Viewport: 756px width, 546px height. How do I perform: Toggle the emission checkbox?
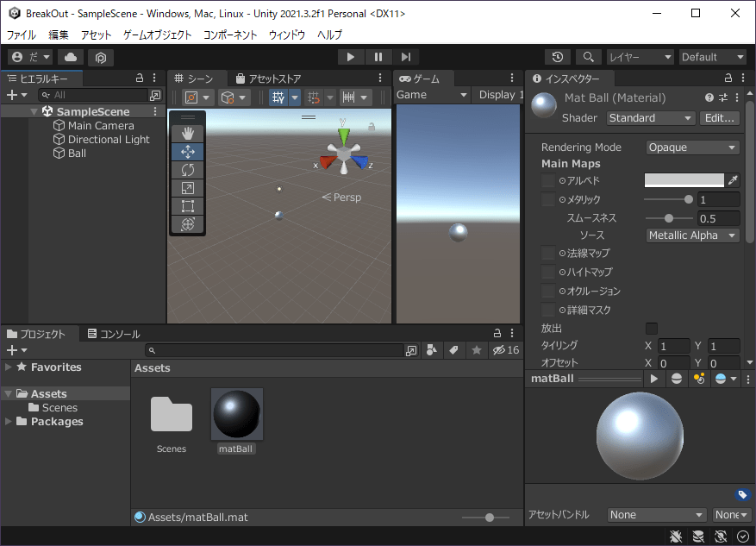coord(652,329)
